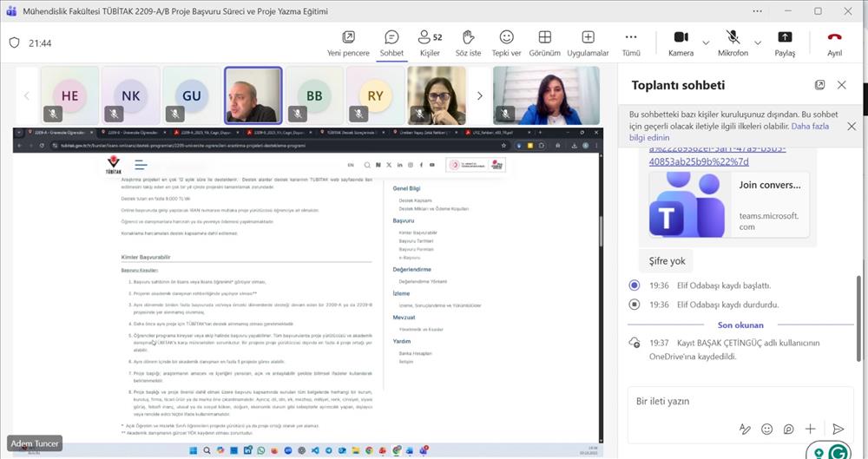Open the Görünüm view layout icon
868x459 pixels.
click(545, 37)
